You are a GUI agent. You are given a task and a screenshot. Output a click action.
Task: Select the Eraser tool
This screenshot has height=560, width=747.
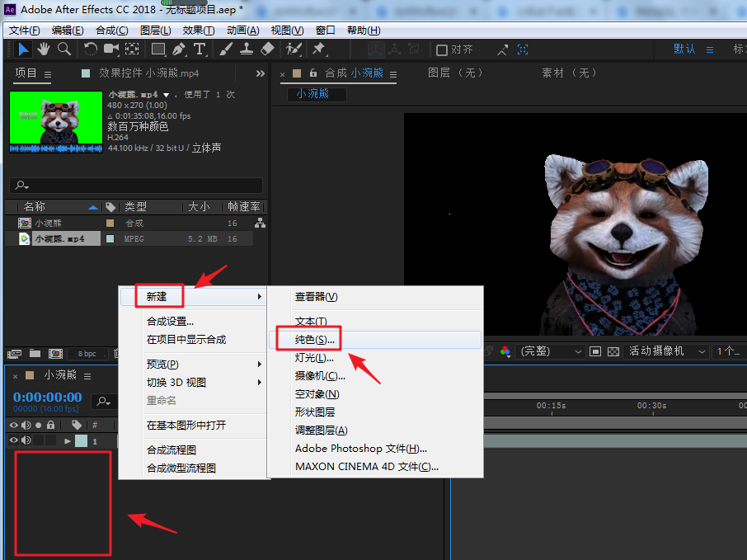267,49
